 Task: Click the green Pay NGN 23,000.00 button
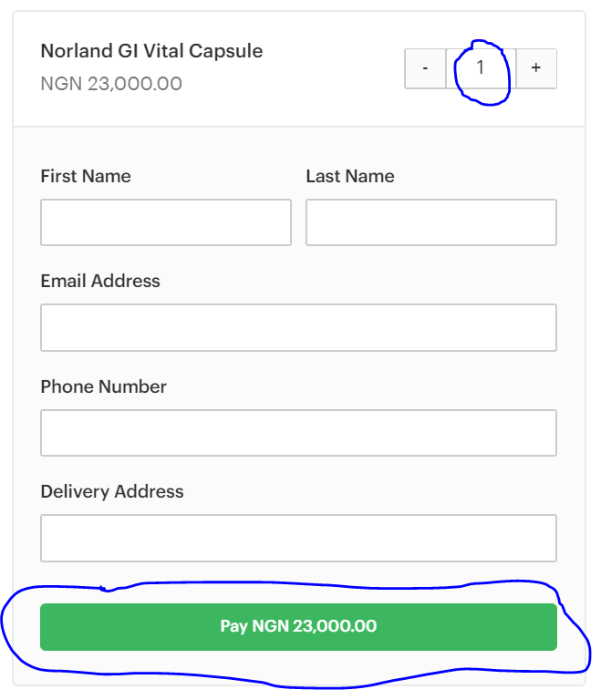click(x=298, y=627)
